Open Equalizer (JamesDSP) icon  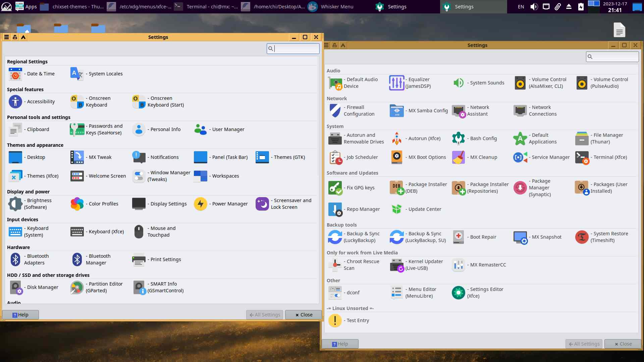[396, 83]
